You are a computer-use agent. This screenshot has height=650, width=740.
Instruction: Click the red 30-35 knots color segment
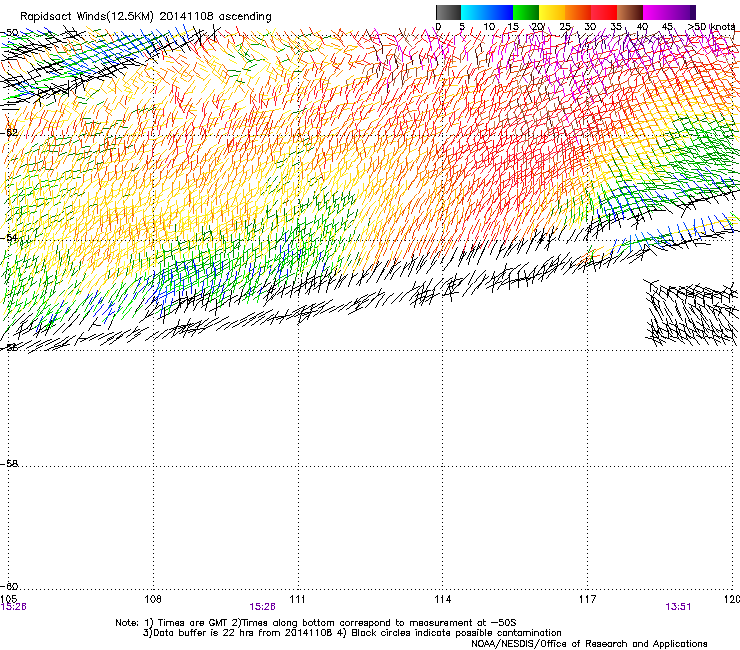click(604, 12)
